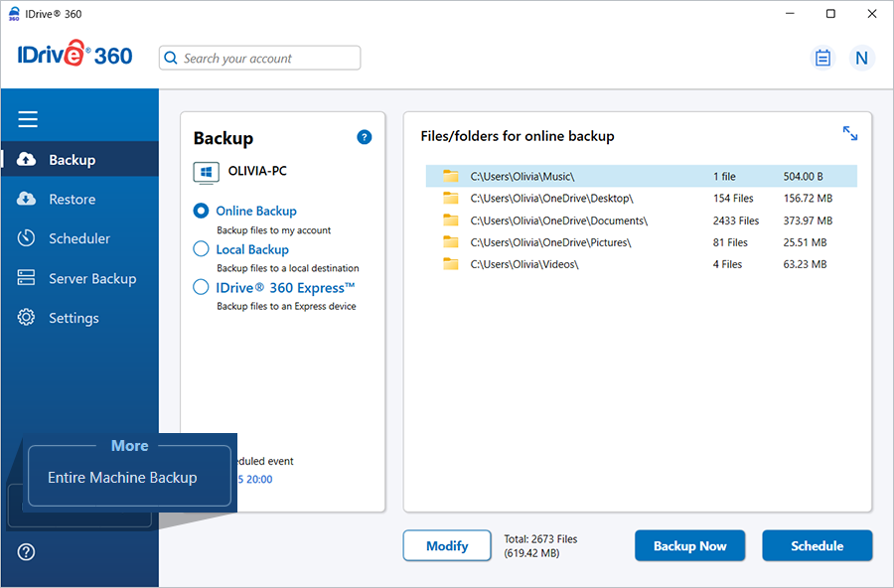
Task: Choose the IDrive 360 Express radio option
Action: coord(202,288)
